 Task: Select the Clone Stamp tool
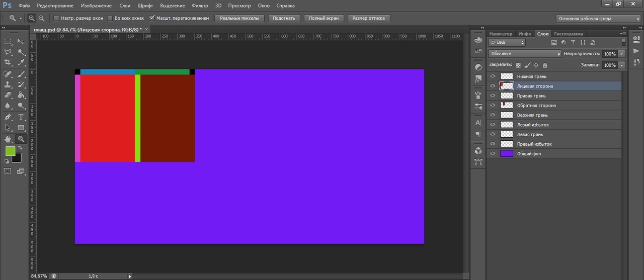click(x=8, y=84)
